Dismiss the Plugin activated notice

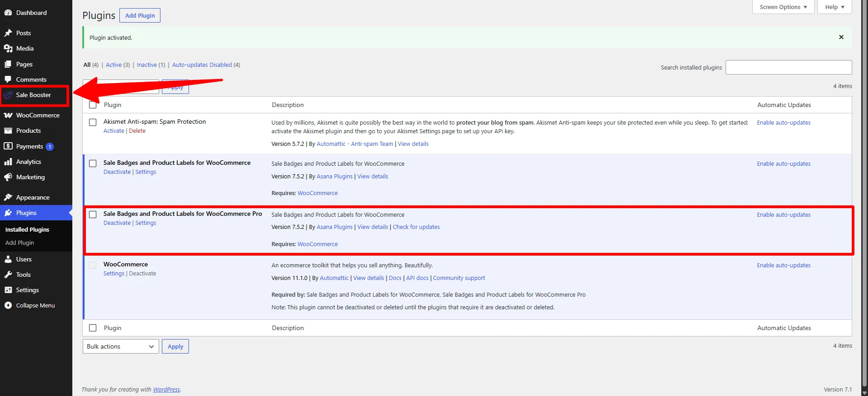[x=841, y=37]
